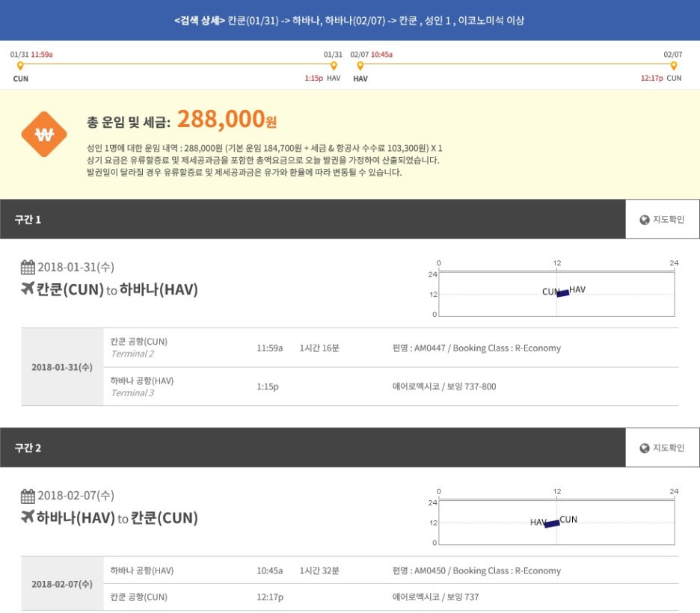The width and height of the screenshot is (700, 613).
Task: Click 하바나 공항(HAV) Terminal 3 arrival cell
Action: (142, 386)
